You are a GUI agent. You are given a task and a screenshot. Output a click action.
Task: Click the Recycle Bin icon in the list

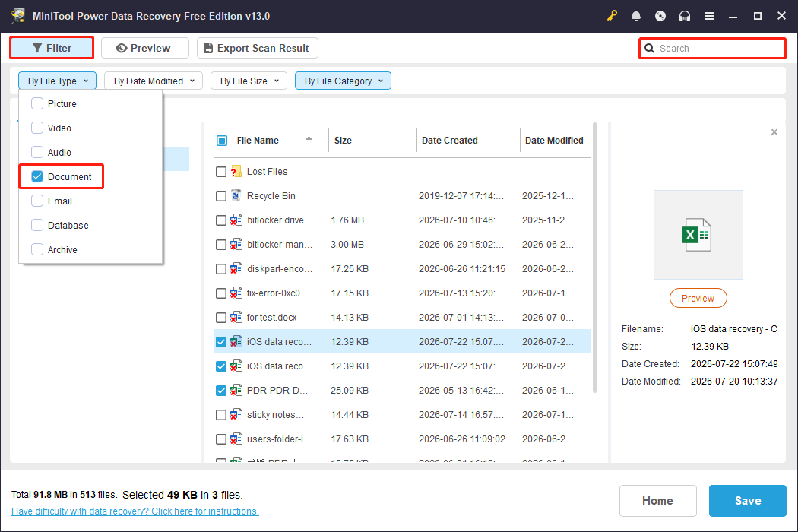236,195
